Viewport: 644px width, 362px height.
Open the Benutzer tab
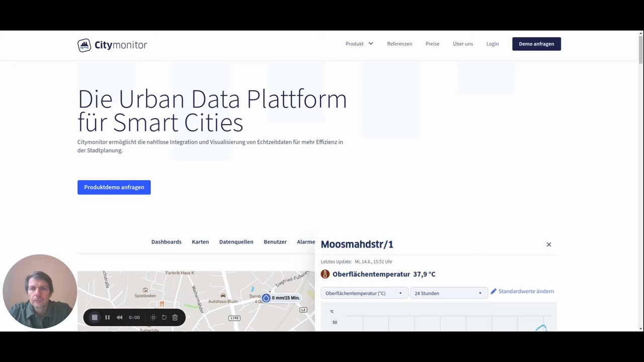tap(275, 242)
